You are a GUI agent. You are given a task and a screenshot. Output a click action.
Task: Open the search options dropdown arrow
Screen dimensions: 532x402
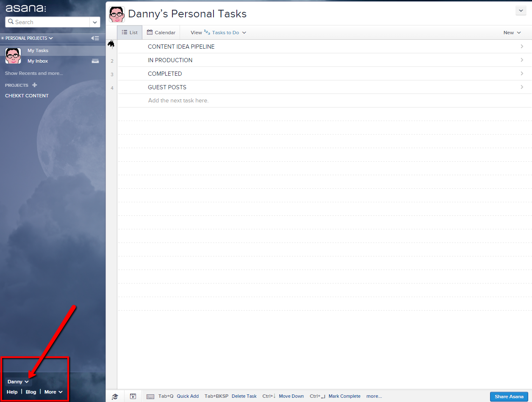click(x=95, y=22)
